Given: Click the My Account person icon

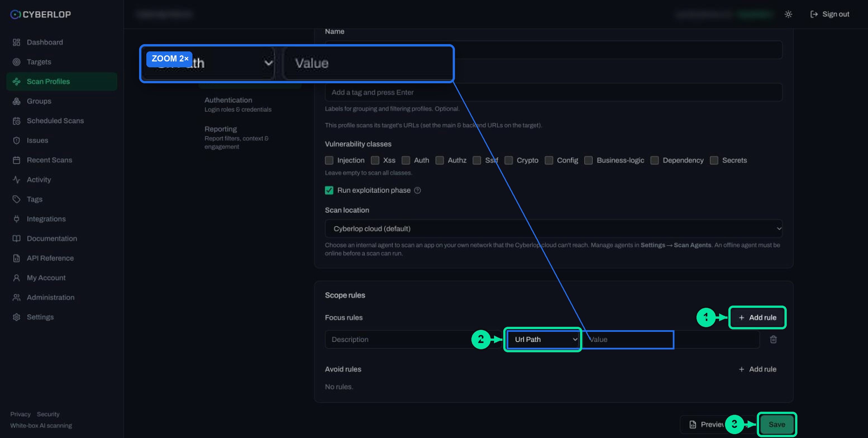Looking at the screenshot, I should point(16,278).
